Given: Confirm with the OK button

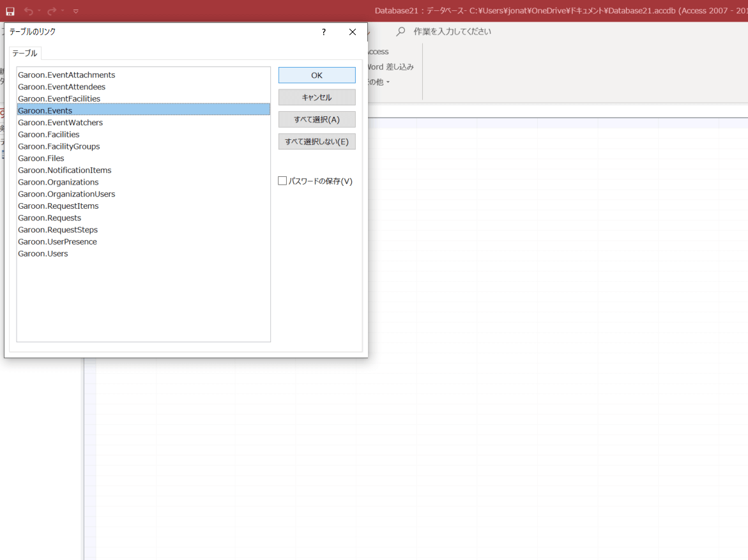Looking at the screenshot, I should pyautogui.click(x=317, y=75).
